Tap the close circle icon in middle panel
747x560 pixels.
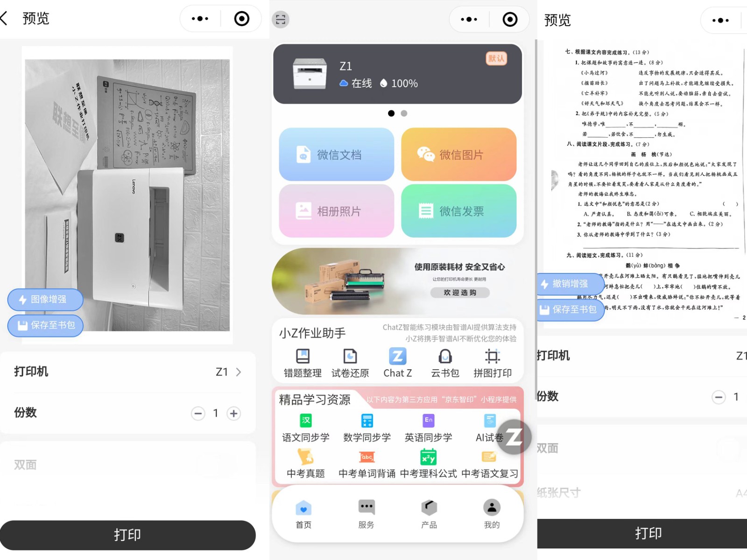click(510, 19)
